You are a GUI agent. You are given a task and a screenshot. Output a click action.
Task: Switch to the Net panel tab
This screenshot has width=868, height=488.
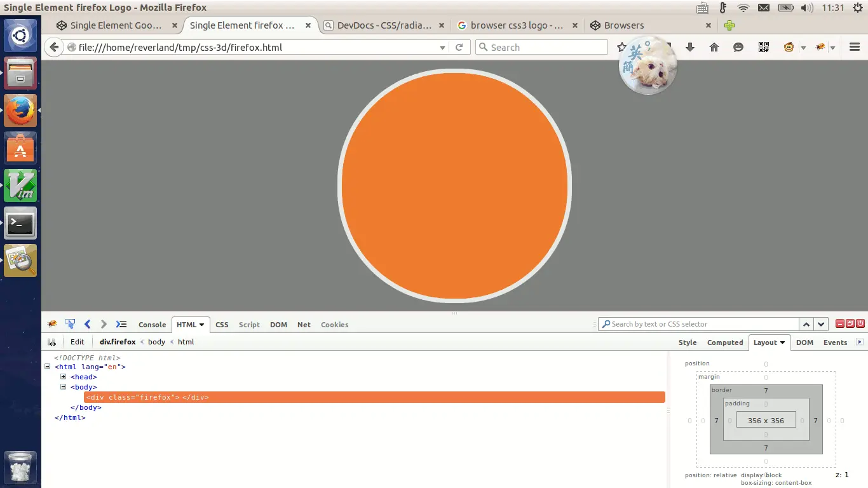[304, 325]
